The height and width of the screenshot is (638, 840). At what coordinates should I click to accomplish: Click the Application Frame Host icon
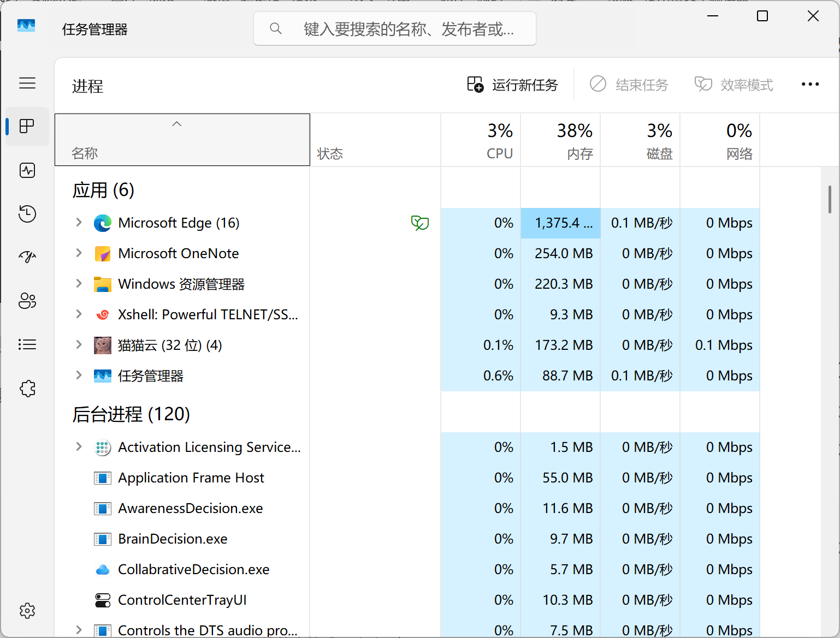[x=103, y=478]
